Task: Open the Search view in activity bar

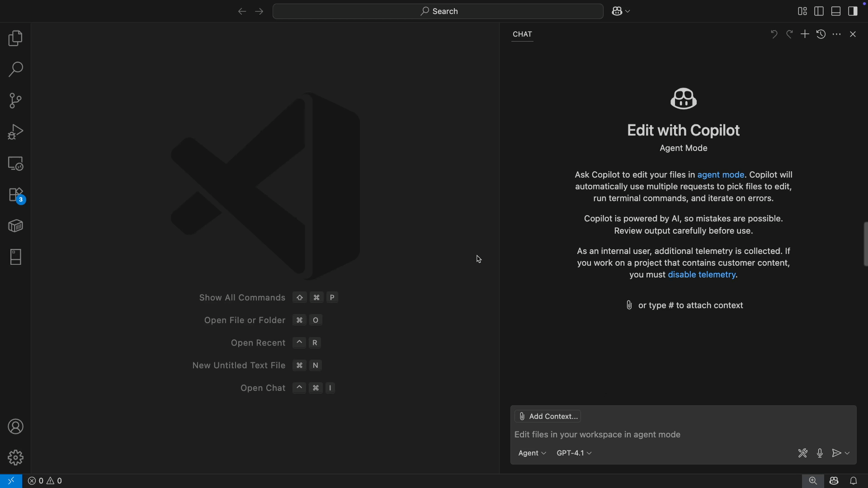Action: pyautogui.click(x=15, y=70)
